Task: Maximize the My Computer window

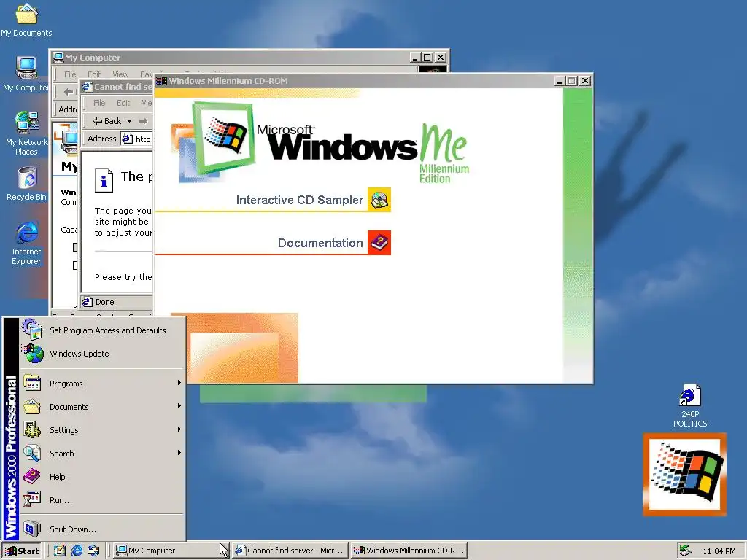Action: coord(427,58)
